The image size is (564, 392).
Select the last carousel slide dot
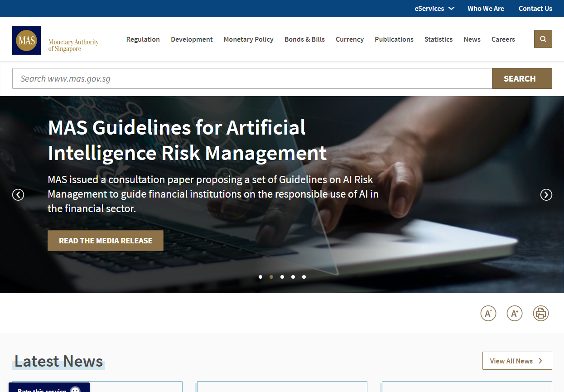pos(304,277)
